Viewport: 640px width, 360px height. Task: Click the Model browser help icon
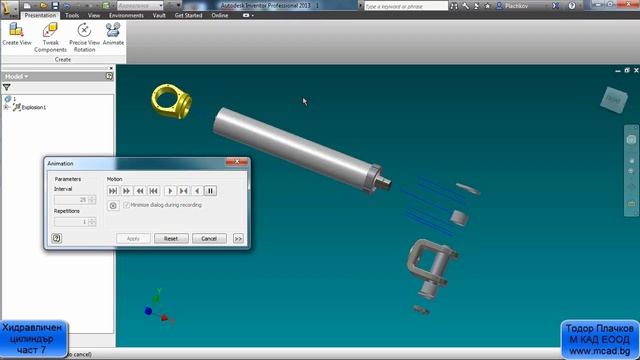pyautogui.click(x=109, y=76)
